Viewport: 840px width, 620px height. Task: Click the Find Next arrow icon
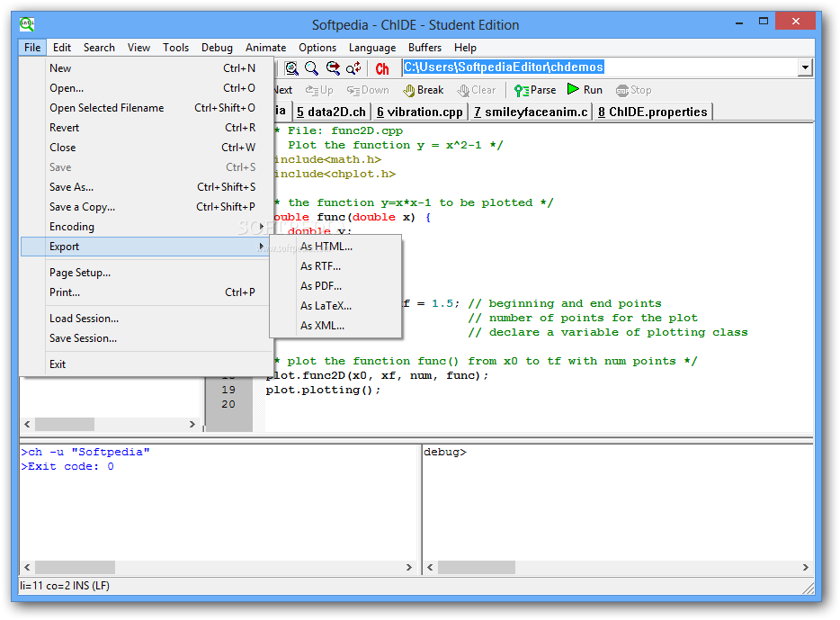333,68
